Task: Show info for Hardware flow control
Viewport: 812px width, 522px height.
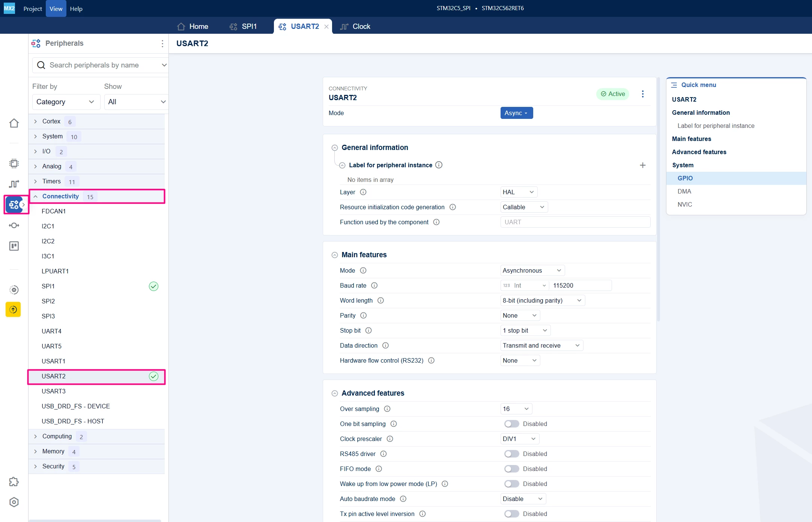Action: click(x=431, y=360)
